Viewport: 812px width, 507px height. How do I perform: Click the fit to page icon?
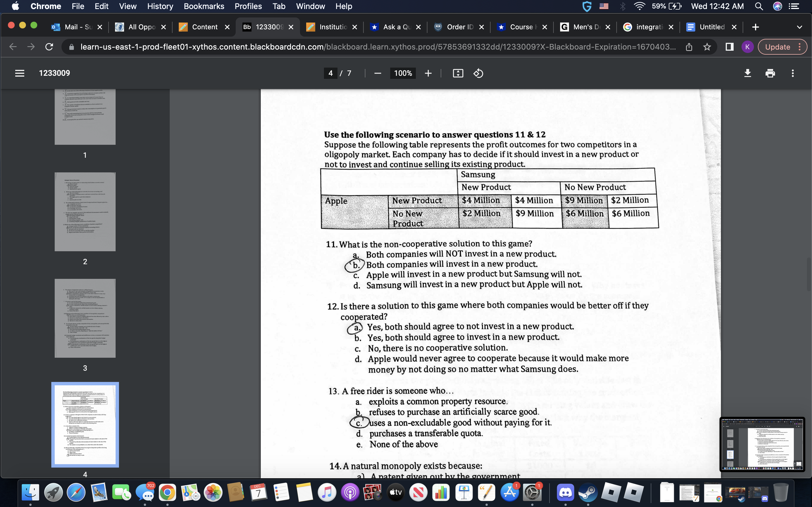458,73
